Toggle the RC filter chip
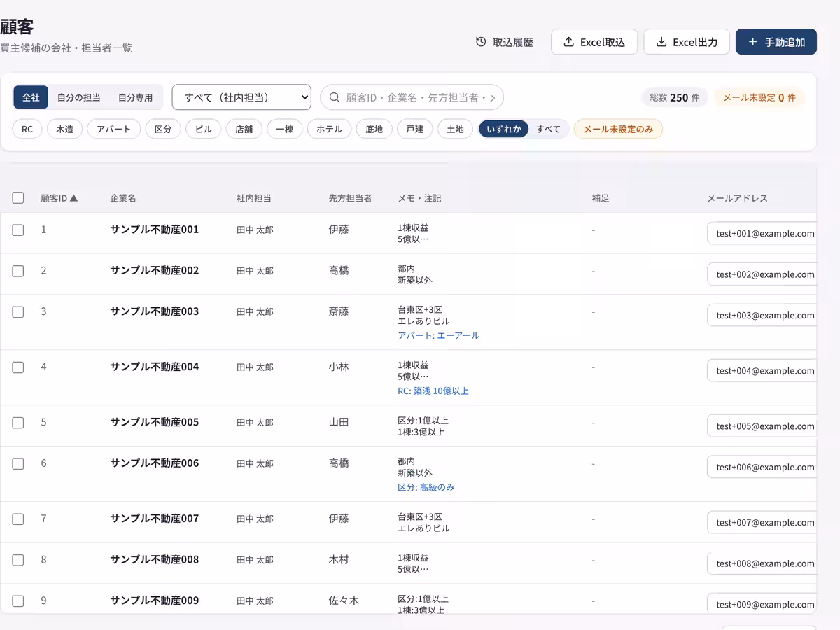The height and width of the screenshot is (630, 840). (27, 129)
